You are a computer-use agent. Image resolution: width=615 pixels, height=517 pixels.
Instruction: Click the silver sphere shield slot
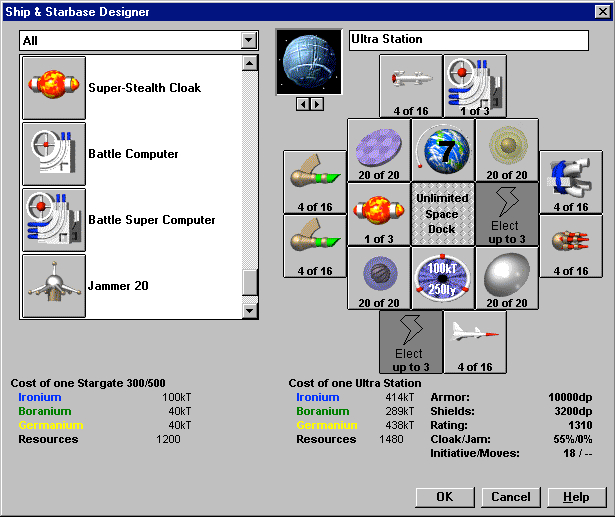point(506,278)
